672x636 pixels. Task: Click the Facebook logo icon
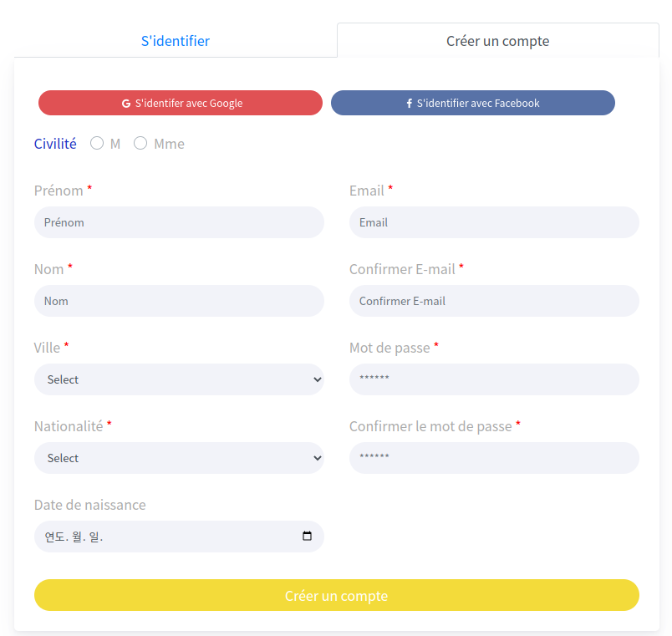click(x=410, y=104)
